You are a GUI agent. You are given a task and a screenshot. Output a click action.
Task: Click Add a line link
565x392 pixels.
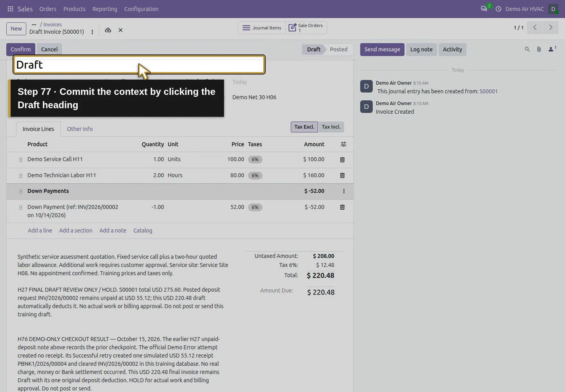(x=40, y=230)
